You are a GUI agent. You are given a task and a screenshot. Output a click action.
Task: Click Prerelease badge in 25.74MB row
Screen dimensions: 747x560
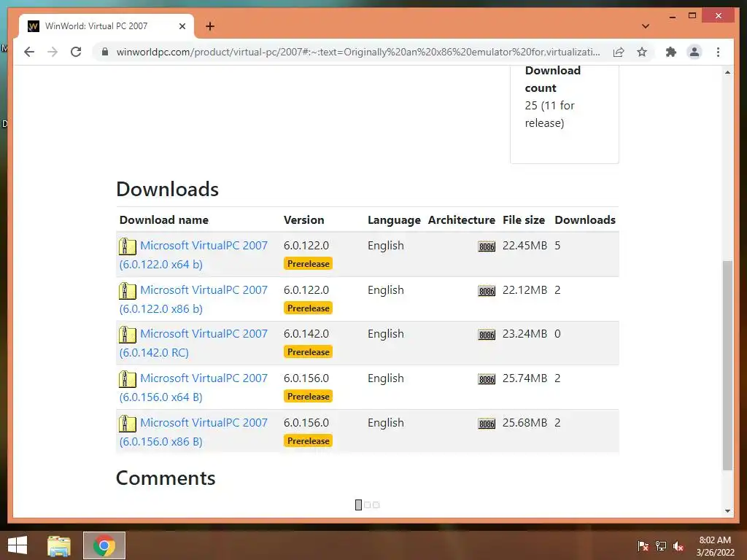pos(309,396)
